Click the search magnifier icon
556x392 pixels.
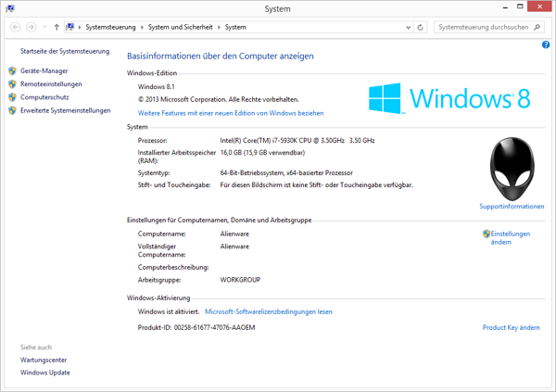tap(537, 27)
